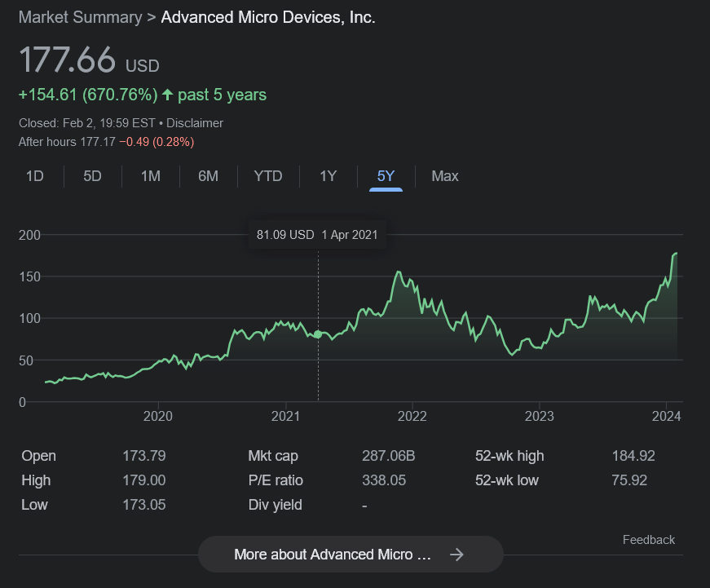This screenshot has height=588, width=710.
Task: Click the chart data point at 1 Apr 2021
Action: [x=318, y=334]
